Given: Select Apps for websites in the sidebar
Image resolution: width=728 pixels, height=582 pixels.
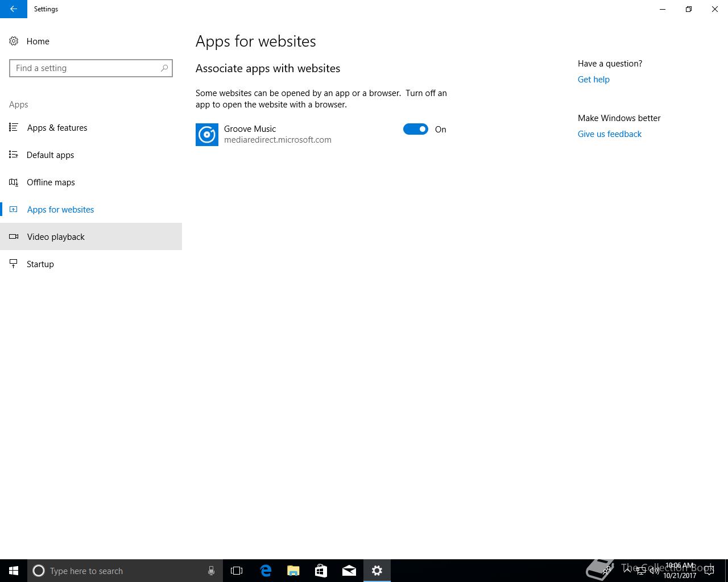Looking at the screenshot, I should coord(91,209).
